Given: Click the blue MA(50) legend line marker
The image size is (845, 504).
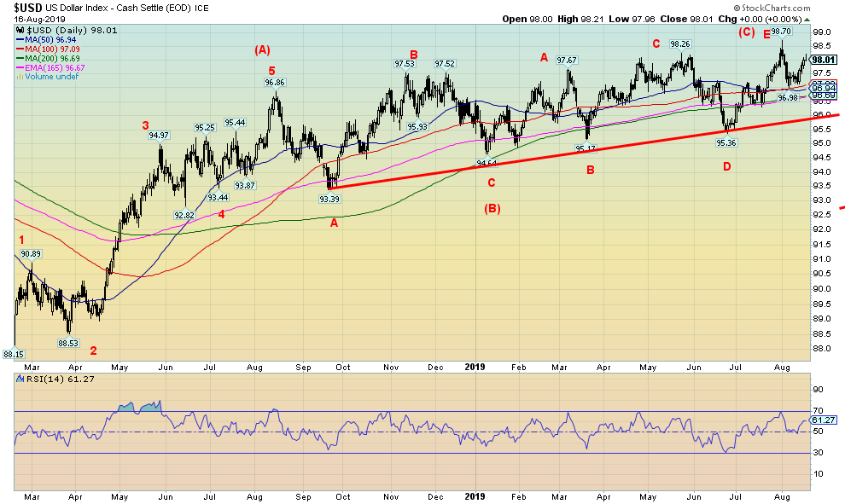Looking at the screenshot, I should 19,39.
